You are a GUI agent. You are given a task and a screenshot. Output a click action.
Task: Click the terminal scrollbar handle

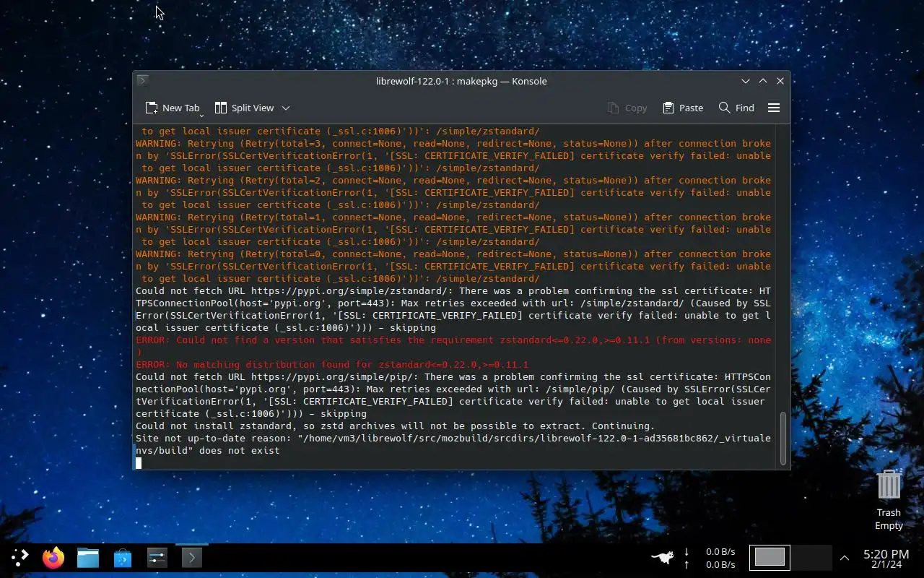tap(783, 439)
